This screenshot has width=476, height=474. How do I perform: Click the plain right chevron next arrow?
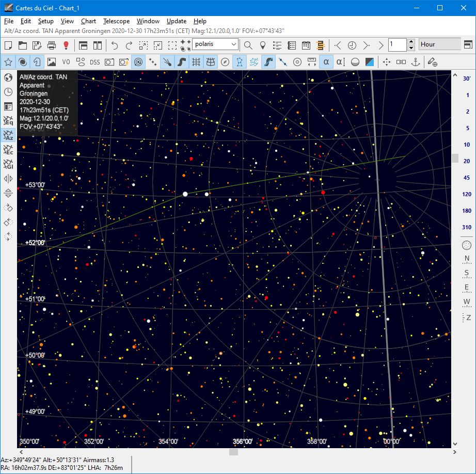pos(380,45)
